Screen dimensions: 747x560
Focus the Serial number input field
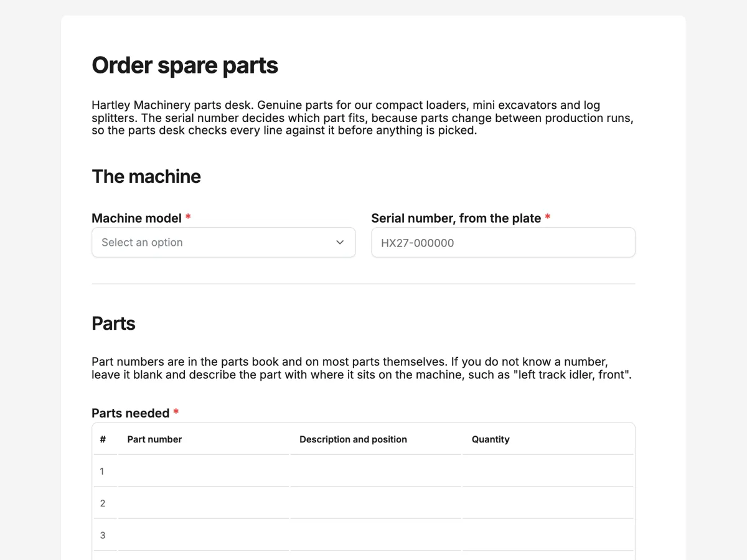tap(503, 242)
